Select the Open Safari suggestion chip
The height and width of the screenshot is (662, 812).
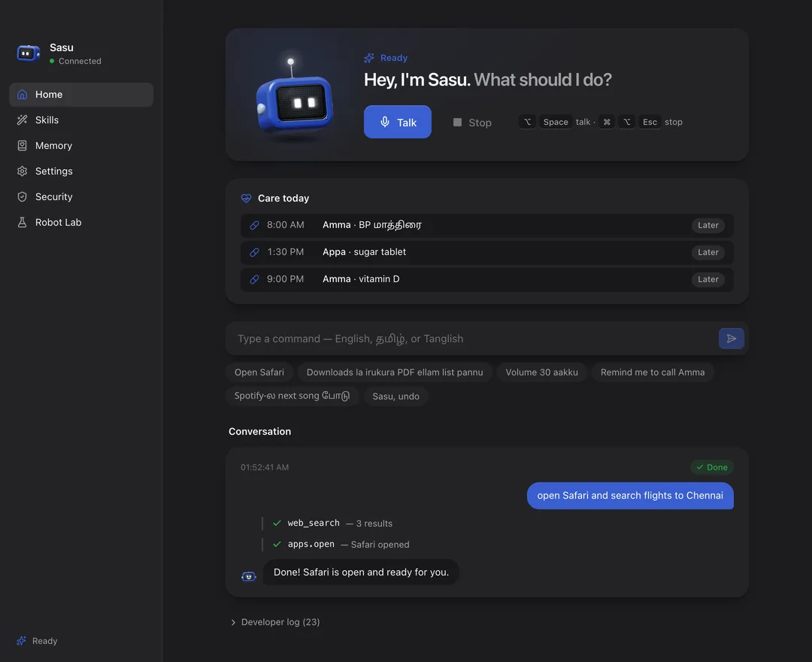tap(259, 372)
